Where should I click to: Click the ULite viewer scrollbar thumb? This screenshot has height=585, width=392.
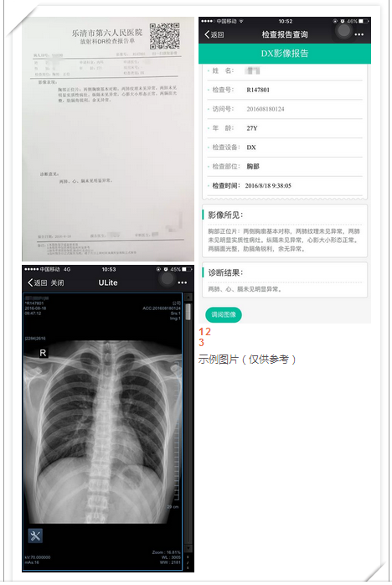[x=188, y=311]
